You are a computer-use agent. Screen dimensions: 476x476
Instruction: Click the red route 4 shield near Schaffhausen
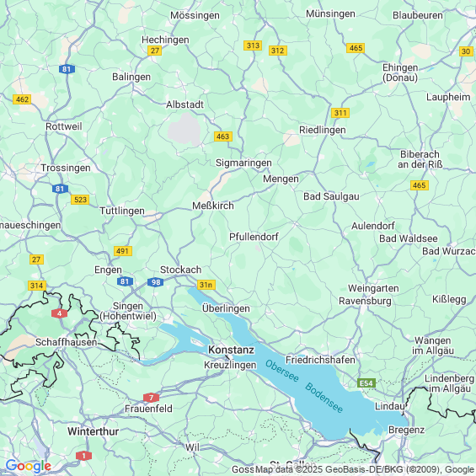[x=60, y=313]
